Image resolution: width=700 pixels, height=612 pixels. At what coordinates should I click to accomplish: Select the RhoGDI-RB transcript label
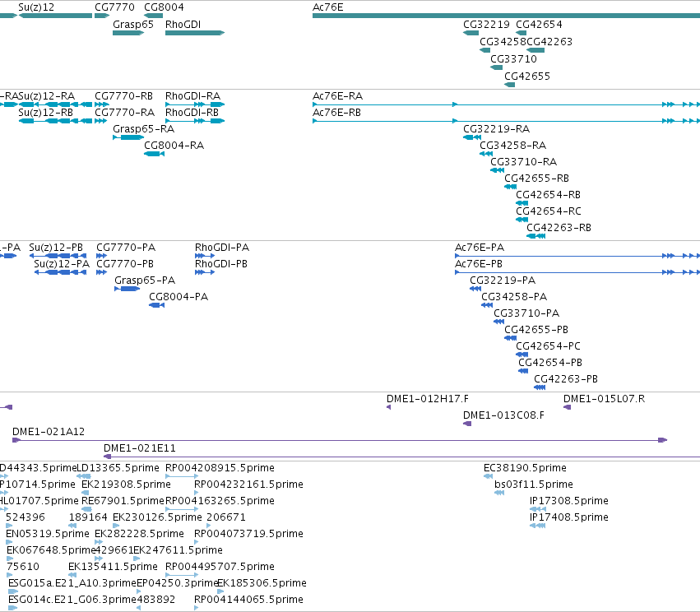[192, 113]
